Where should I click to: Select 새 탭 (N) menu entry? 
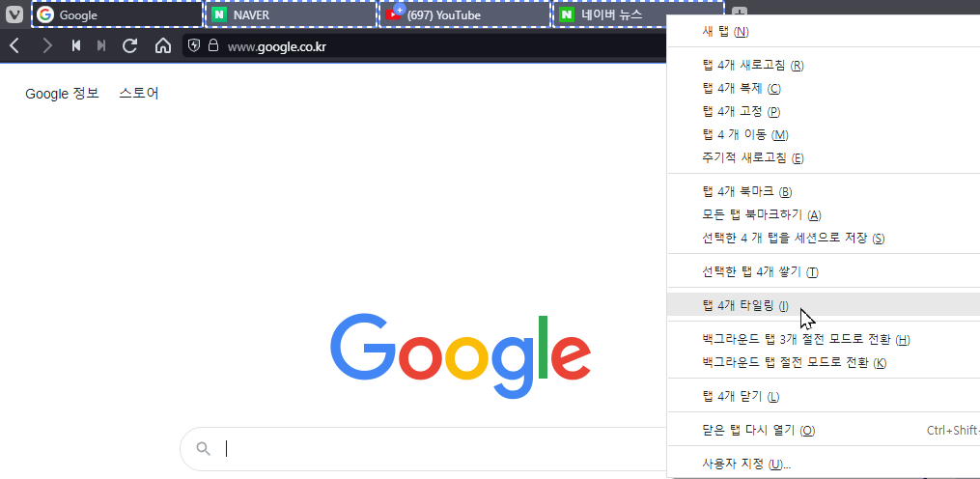point(824,31)
